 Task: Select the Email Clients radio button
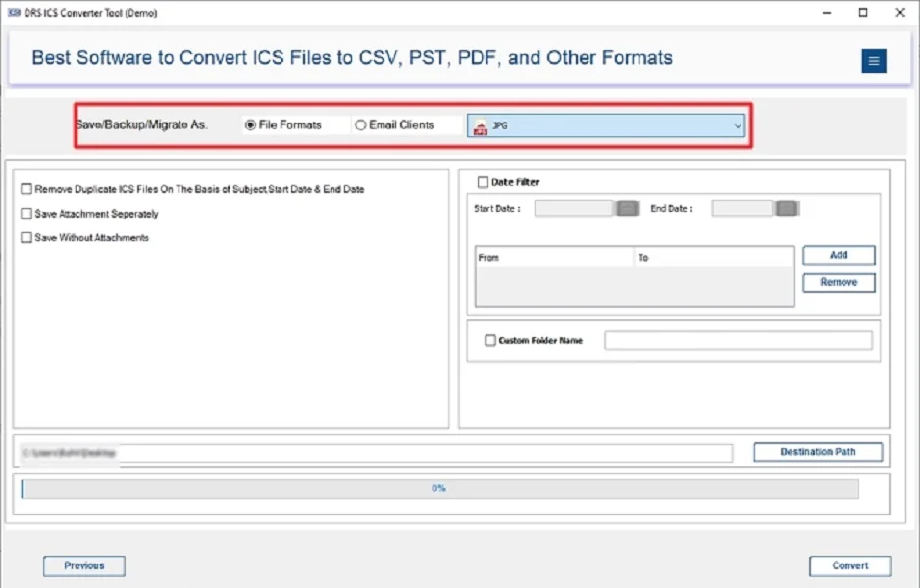tap(360, 124)
